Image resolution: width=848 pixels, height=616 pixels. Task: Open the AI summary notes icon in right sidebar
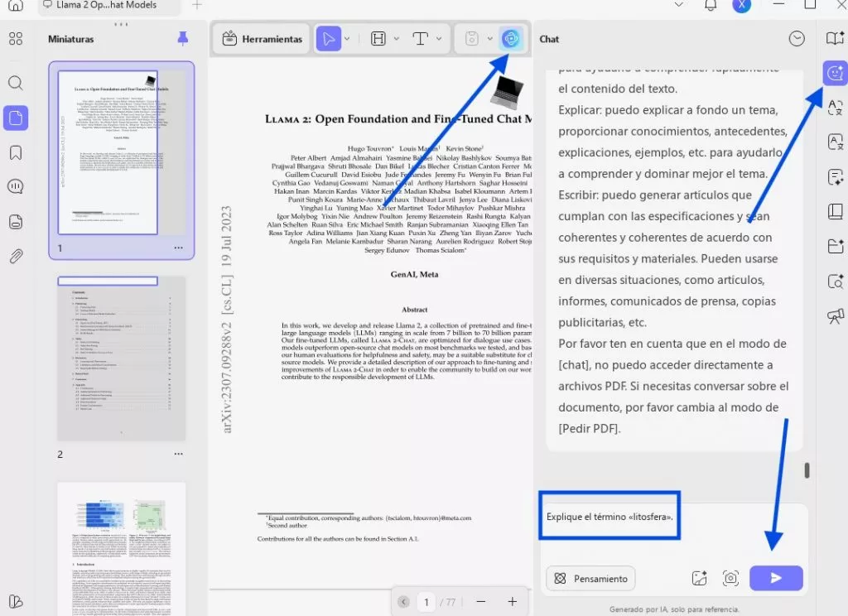click(835, 177)
